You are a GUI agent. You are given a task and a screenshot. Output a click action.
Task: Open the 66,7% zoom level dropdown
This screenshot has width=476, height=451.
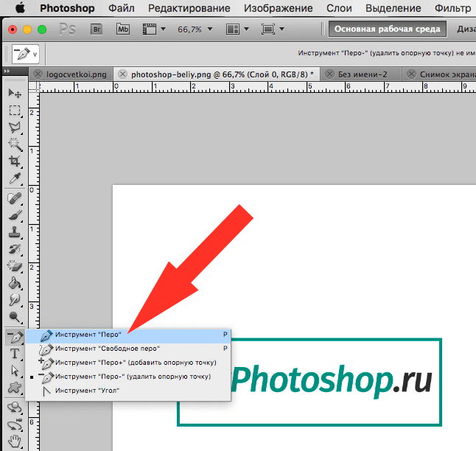195,29
